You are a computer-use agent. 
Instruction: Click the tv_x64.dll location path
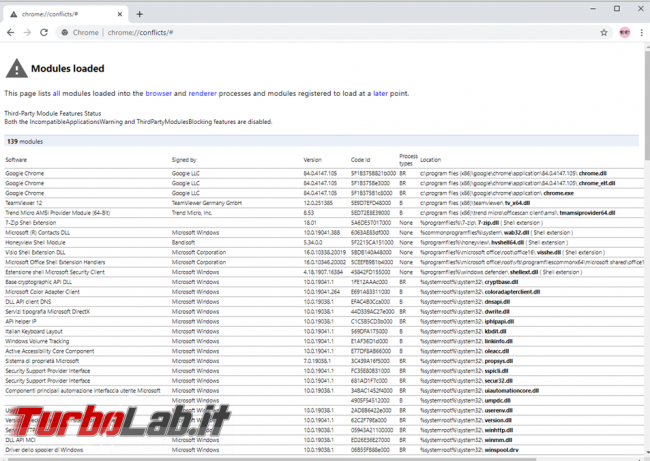tap(475, 203)
